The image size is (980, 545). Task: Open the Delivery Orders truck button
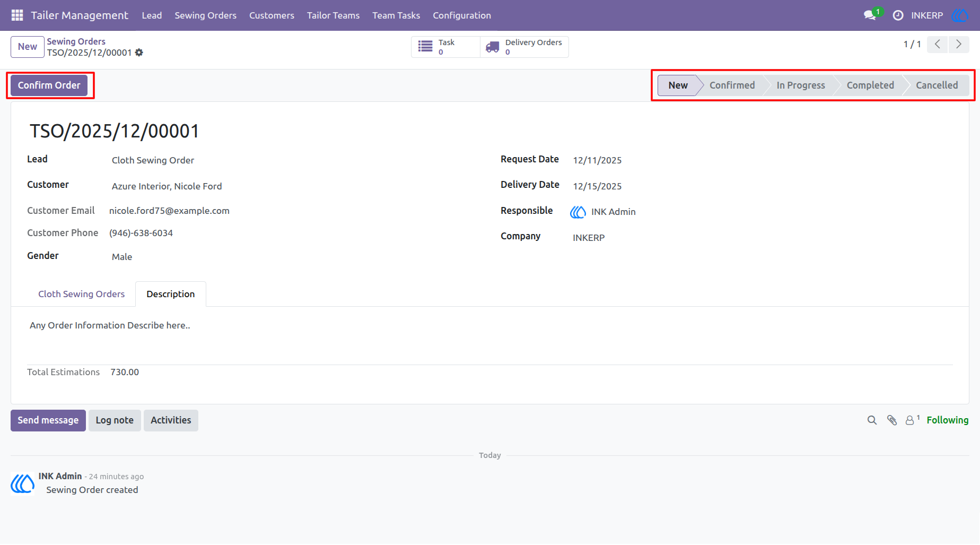tap(524, 47)
